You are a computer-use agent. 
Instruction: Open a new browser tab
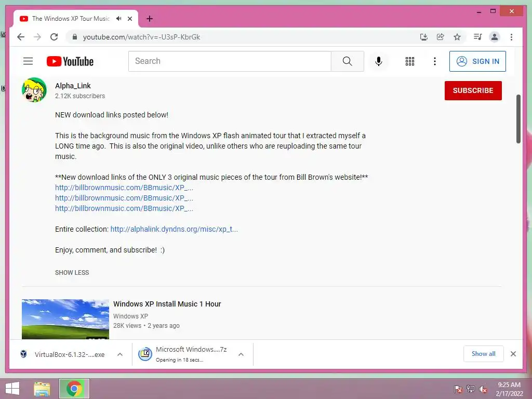pos(150,19)
